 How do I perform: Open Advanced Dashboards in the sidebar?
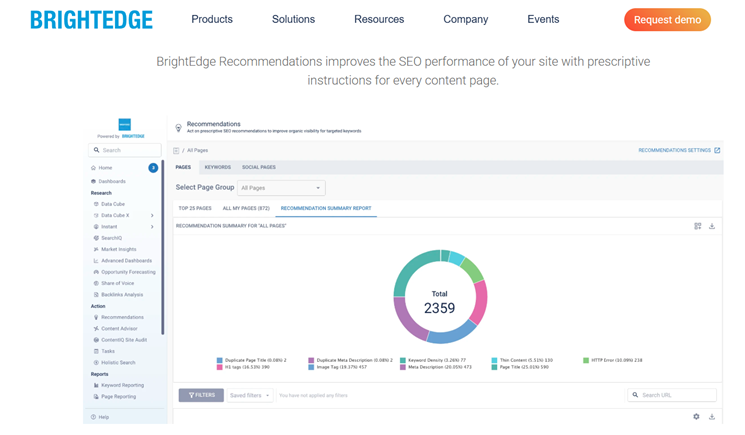126,261
